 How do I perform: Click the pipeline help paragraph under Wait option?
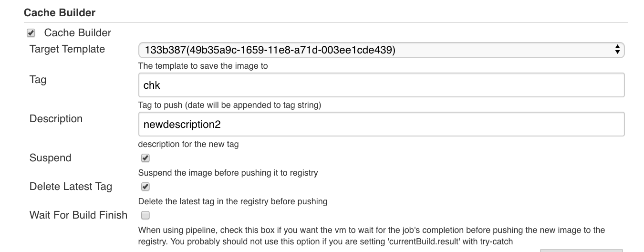click(372, 236)
